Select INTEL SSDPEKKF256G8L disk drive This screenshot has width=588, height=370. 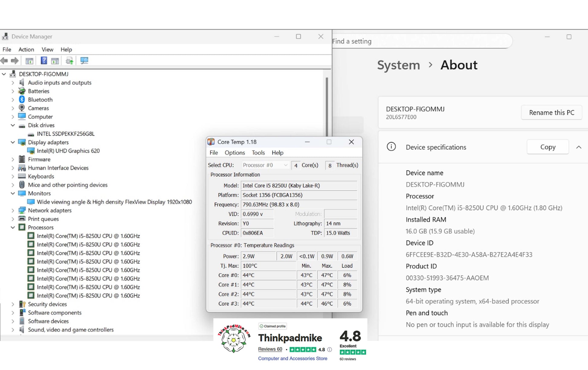[66, 134]
